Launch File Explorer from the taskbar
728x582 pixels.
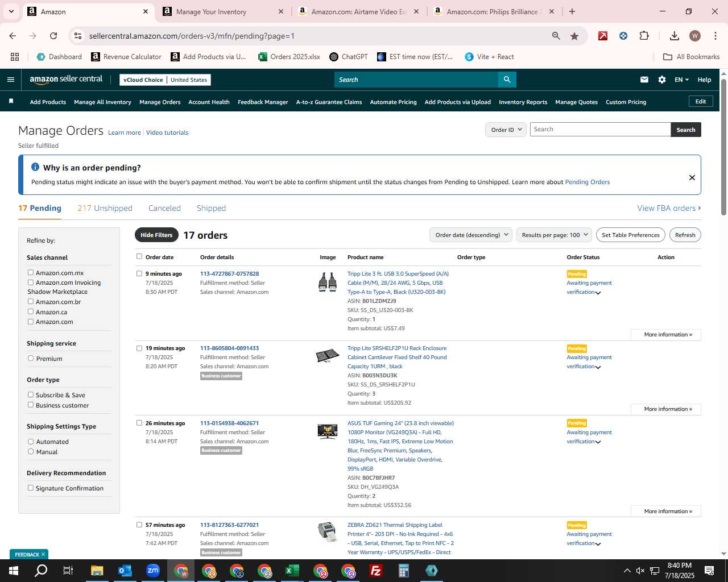tap(97, 571)
